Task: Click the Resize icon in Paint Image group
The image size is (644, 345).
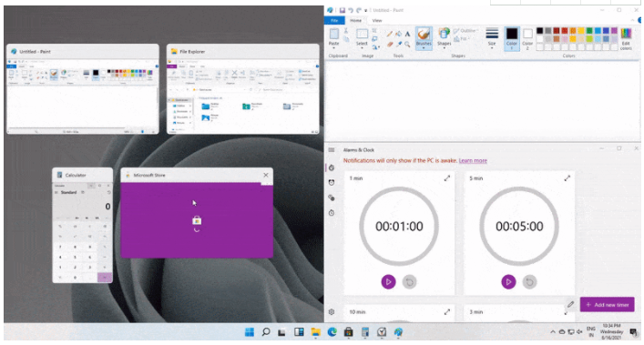Action: click(x=374, y=39)
